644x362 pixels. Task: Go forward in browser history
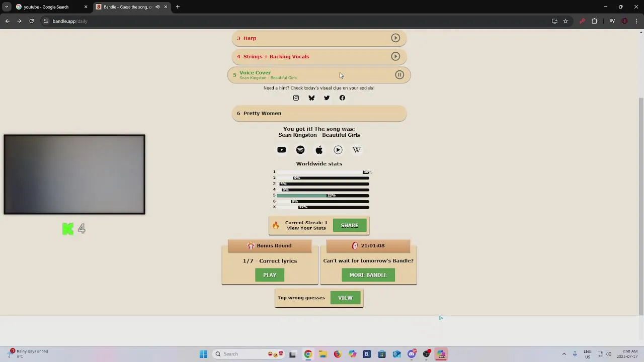(19, 21)
